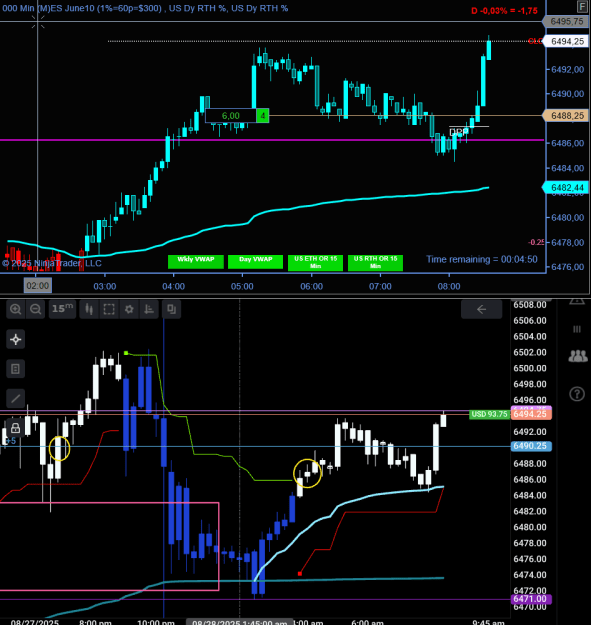
Task: Toggle the padlock lock icon
Action: click(16, 428)
